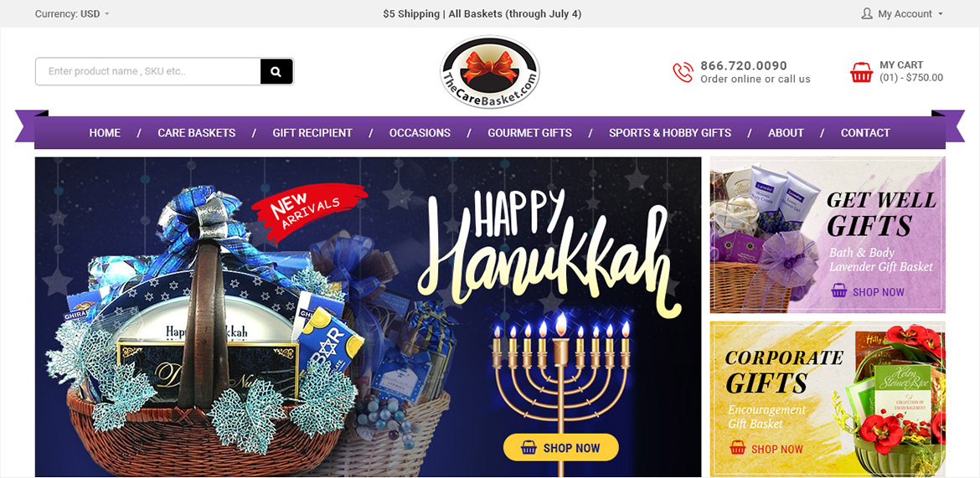Screen dimensions: 980x478
Task: Select Occasions in the navigation bar
Action: (x=420, y=132)
